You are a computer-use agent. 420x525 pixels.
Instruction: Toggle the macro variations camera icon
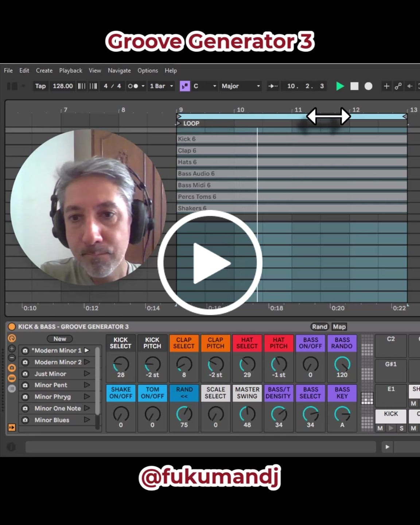(12, 368)
